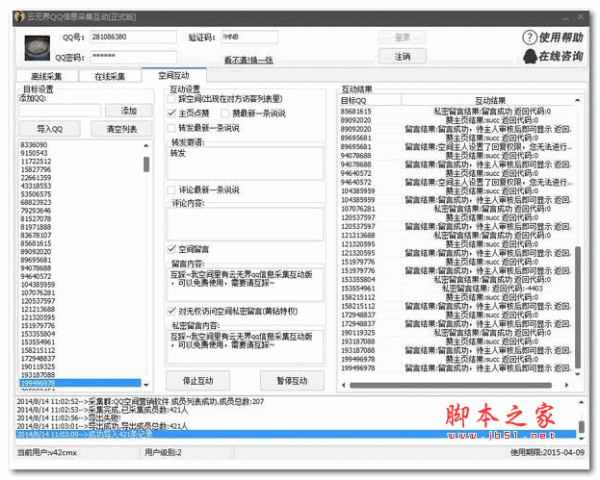Image resolution: width=600 pixels, height=480 pixels.
Task: Click the QQ avatar thumbnail
Action: 37,48
